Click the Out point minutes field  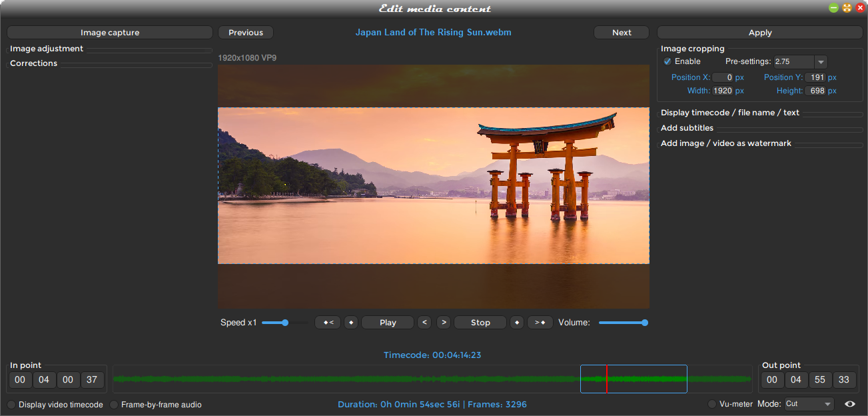(796, 379)
